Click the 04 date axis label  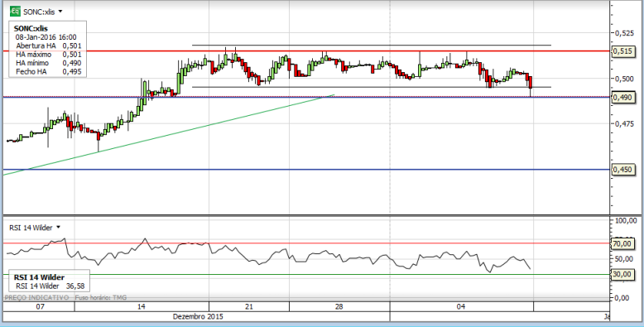pyautogui.click(x=461, y=307)
